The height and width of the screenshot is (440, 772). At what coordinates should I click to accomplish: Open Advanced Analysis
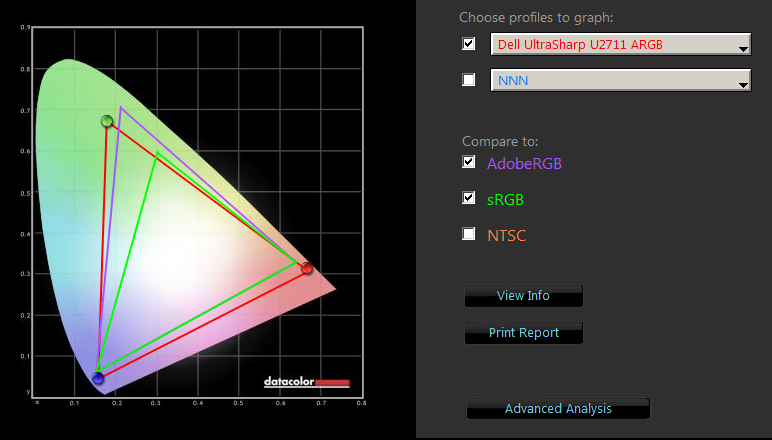[558, 409]
